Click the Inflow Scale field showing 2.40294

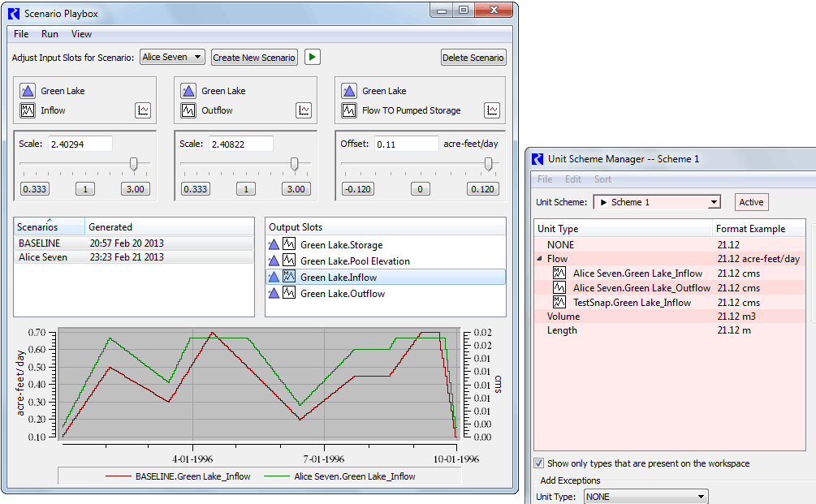pos(80,144)
